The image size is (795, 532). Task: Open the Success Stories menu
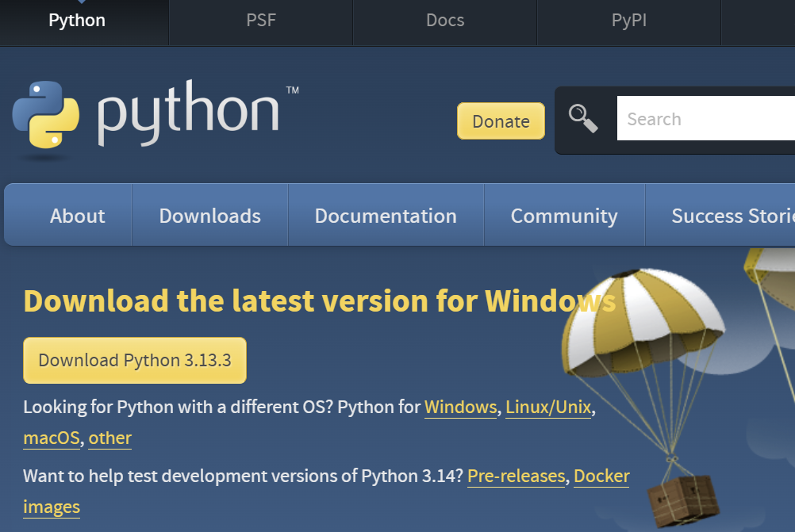point(720,216)
